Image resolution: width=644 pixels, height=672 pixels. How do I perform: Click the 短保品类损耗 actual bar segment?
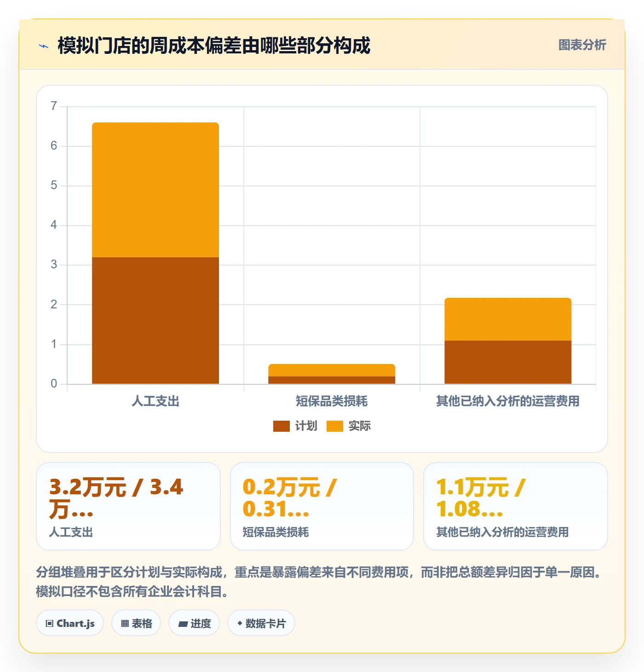point(332,370)
